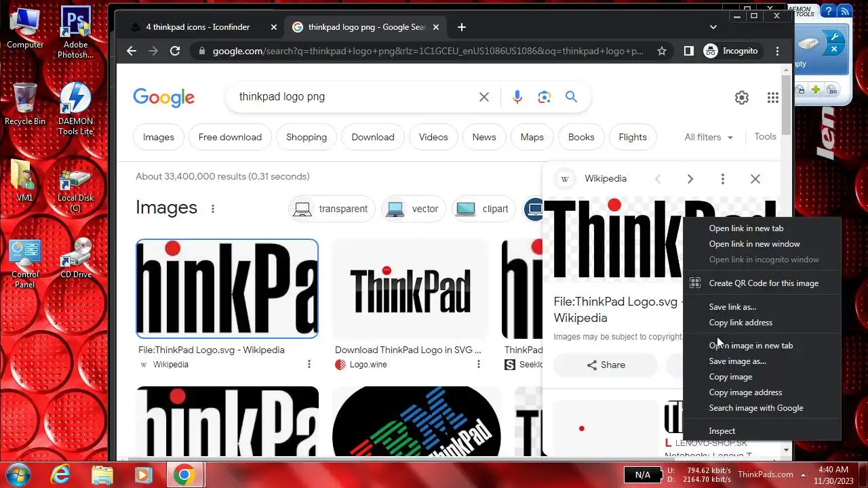Choose Inspect from context menu
Image resolution: width=868 pixels, height=488 pixels.
pos(762,431)
